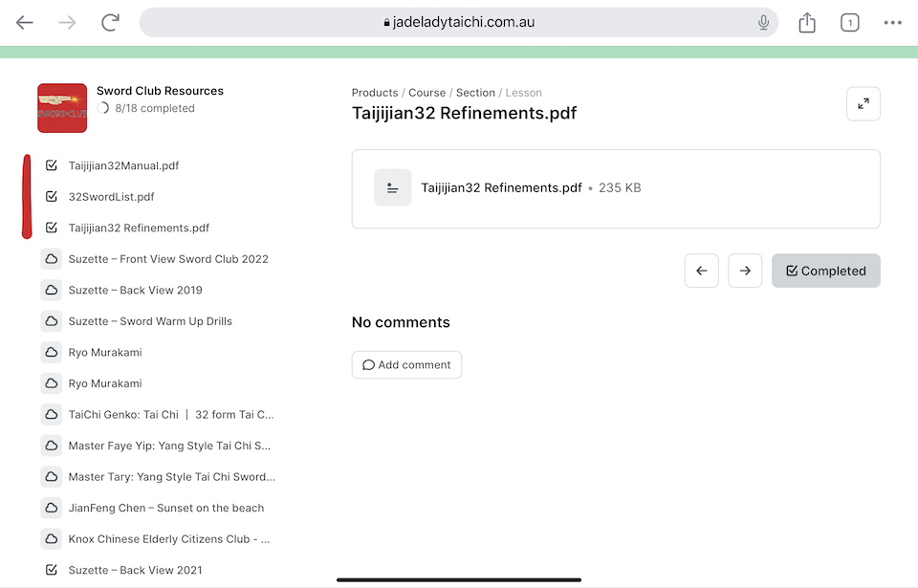Image resolution: width=918 pixels, height=588 pixels.
Task: Click Products in the breadcrumb
Action: 375,93
